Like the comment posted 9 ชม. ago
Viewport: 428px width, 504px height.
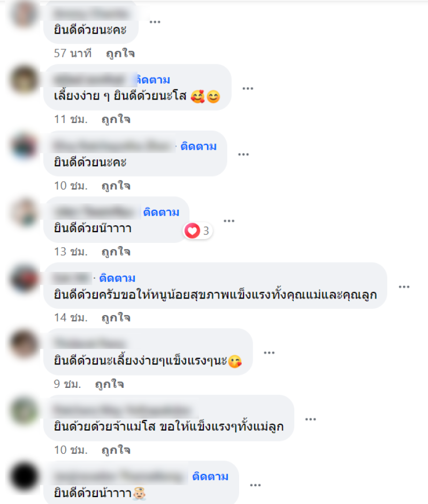coord(110,384)
